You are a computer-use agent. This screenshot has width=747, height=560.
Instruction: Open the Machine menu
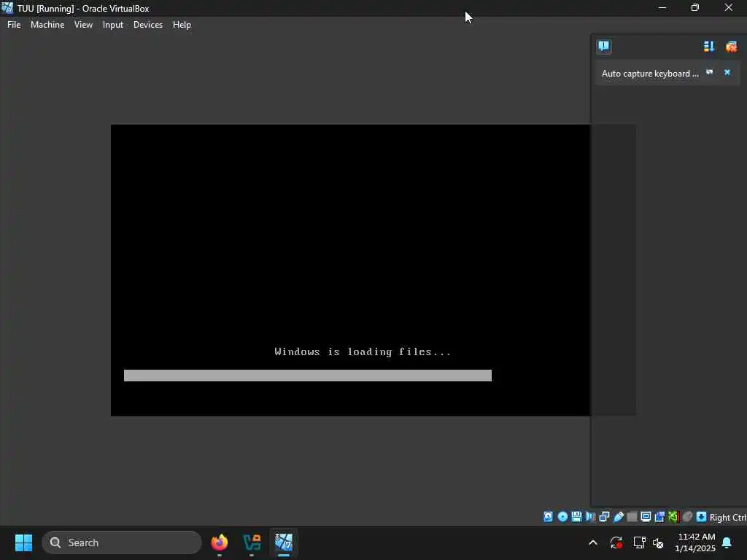pos(47,25)
